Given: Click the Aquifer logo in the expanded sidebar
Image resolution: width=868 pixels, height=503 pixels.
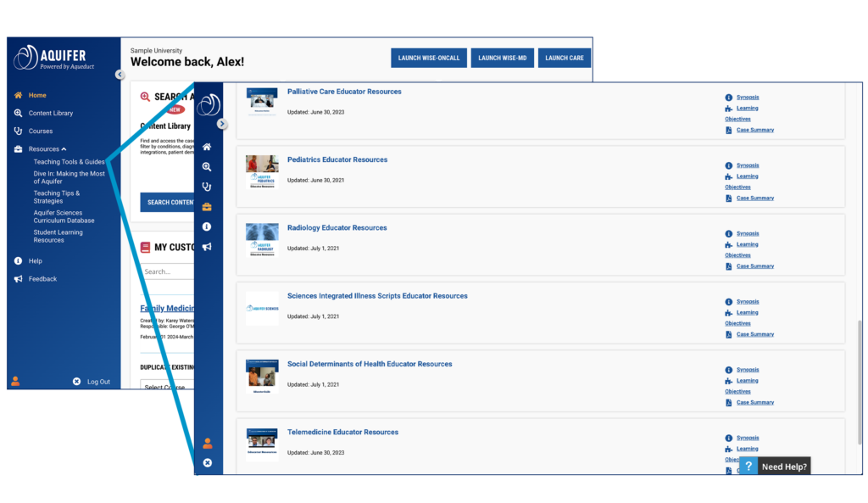Looking at the screenshot, I should pyautogui.click(x=53, y=58).
